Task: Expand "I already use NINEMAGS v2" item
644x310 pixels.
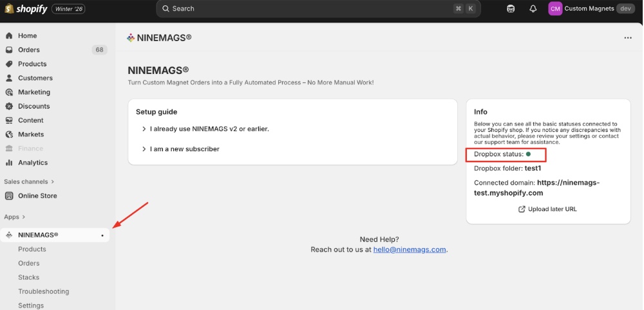Action: [x=205, y=129]
